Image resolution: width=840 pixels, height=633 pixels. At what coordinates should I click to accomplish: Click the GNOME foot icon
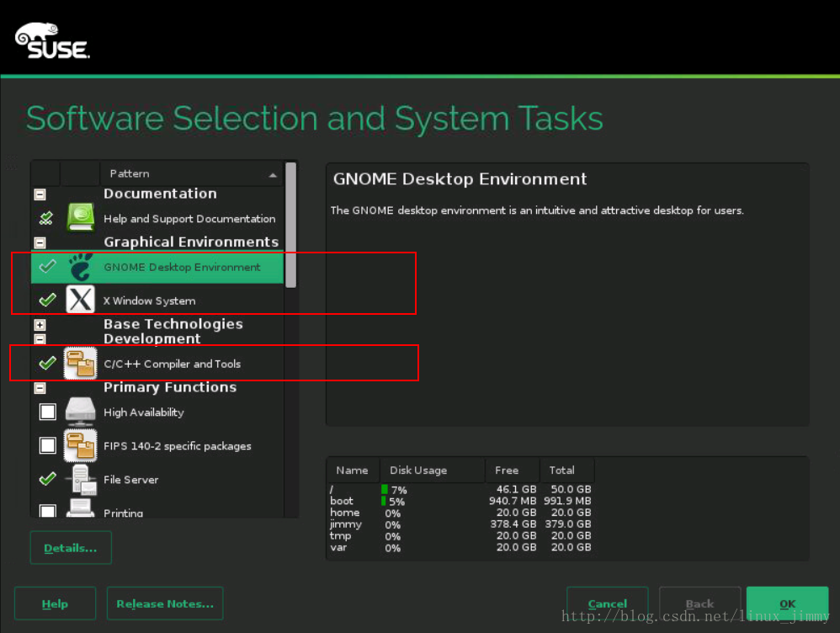tap(80, 267)
